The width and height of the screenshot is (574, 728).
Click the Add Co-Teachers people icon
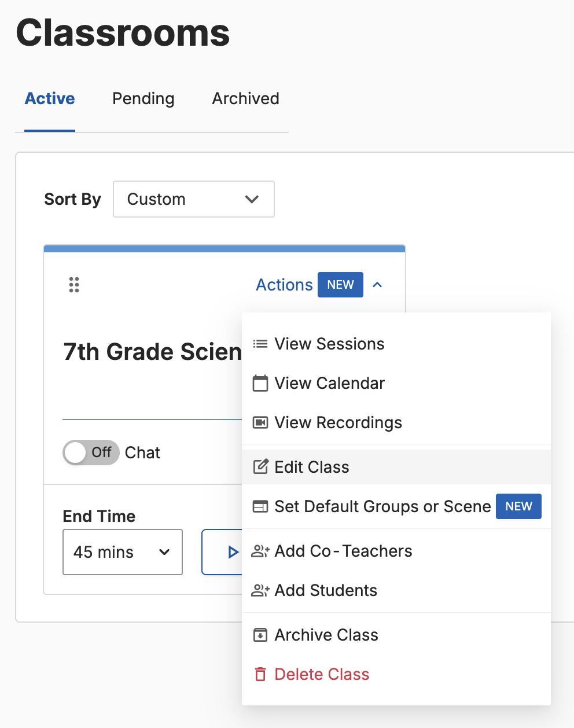coord(260,551)
